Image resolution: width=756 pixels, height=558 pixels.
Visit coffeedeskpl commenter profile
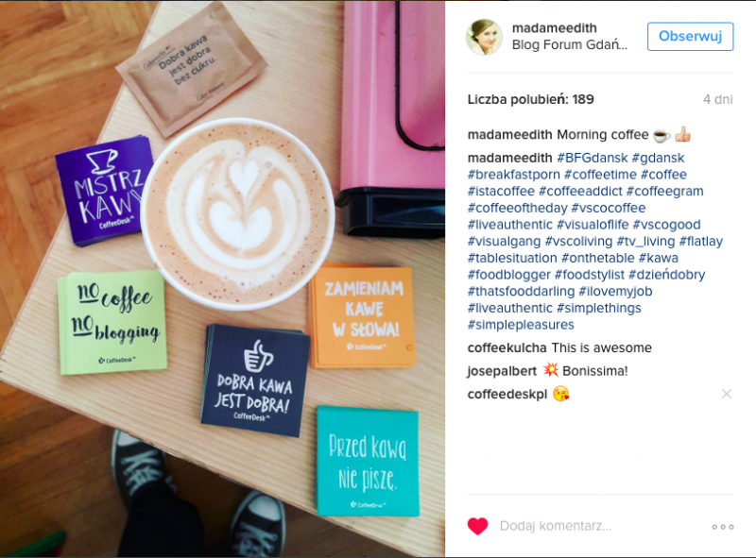pyautogui.click(x=507, y=395)
